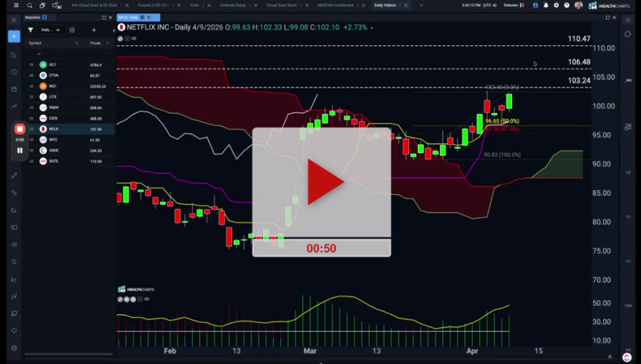Open the AI assistant icon

tap(58, 5)
